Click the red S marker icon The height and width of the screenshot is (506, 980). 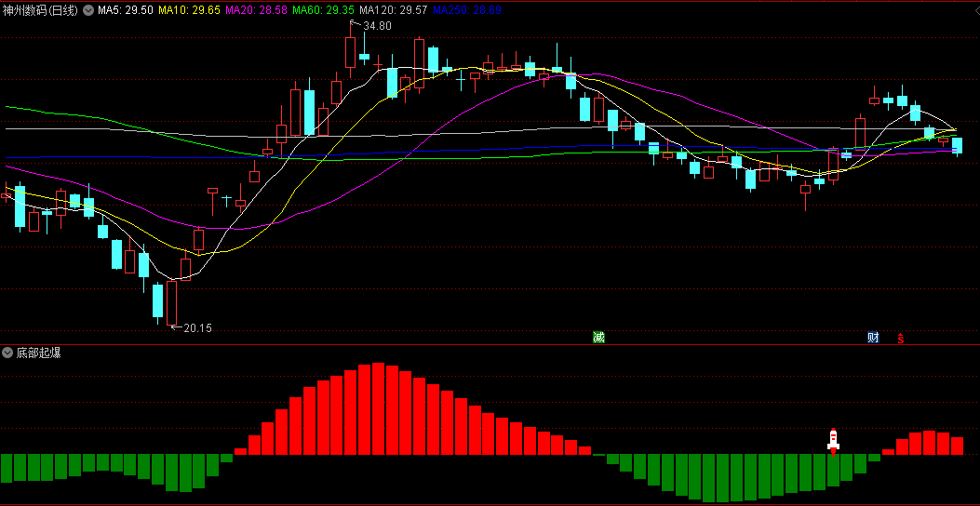click(x=901, y=339)
